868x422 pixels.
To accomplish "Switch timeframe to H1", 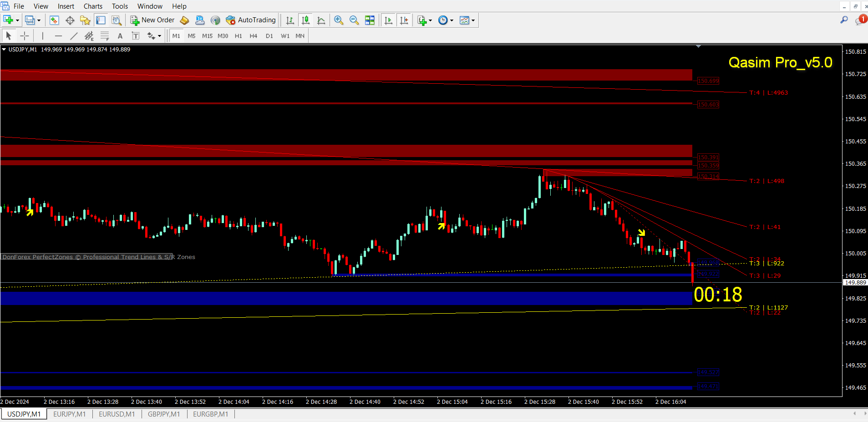I will click(x=238, y=36).
